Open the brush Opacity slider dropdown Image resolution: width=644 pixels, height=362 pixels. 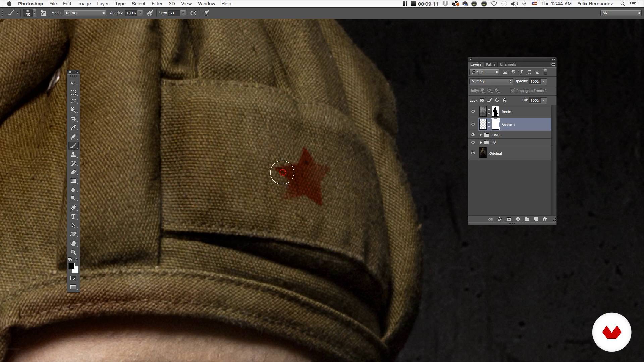[140, 13]
